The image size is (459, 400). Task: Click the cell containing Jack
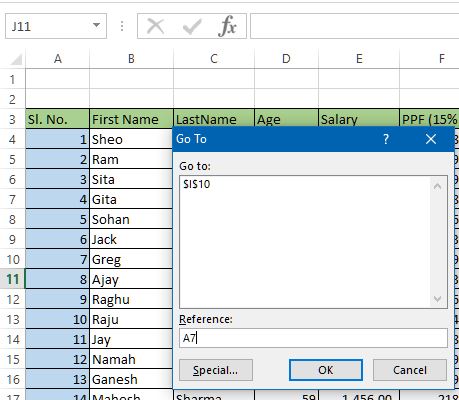pos(131,239)
